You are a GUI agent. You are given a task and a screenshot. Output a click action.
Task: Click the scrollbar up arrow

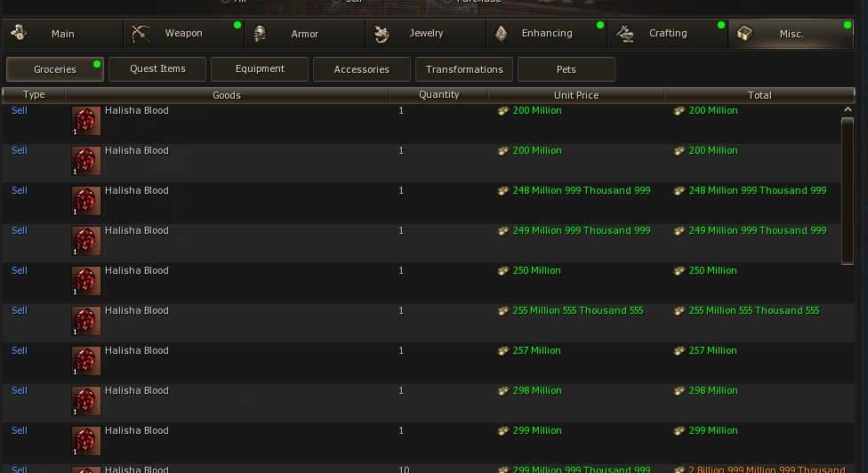point(848,109)
